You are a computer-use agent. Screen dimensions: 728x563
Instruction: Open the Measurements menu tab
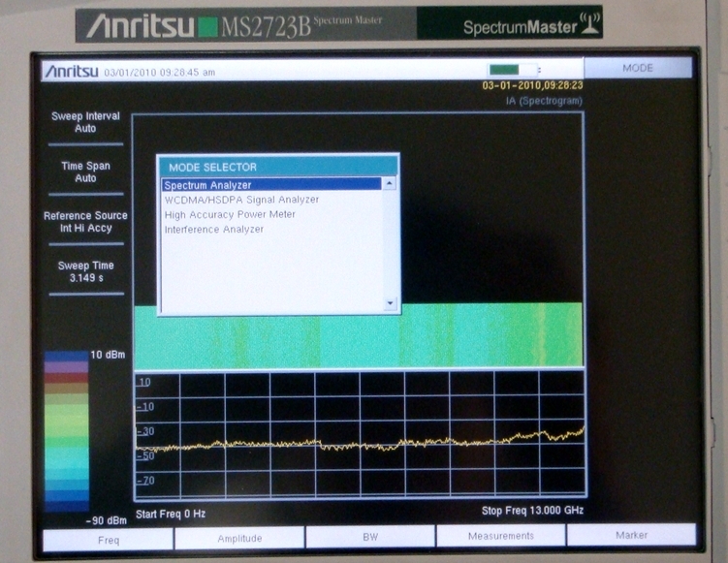(x=500, y=536)
